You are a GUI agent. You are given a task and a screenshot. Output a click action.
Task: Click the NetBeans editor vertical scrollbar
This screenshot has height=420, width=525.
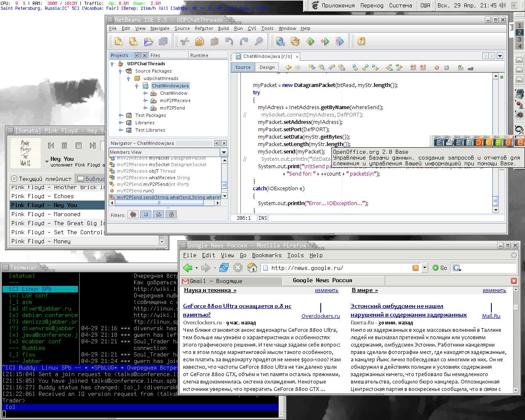pyautogui.click(x=496, y=143)
